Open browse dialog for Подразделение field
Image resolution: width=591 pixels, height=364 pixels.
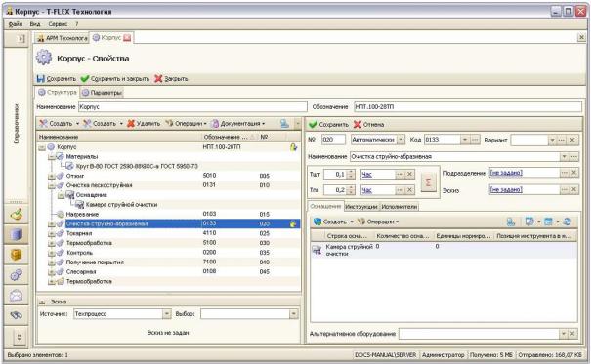564,173
